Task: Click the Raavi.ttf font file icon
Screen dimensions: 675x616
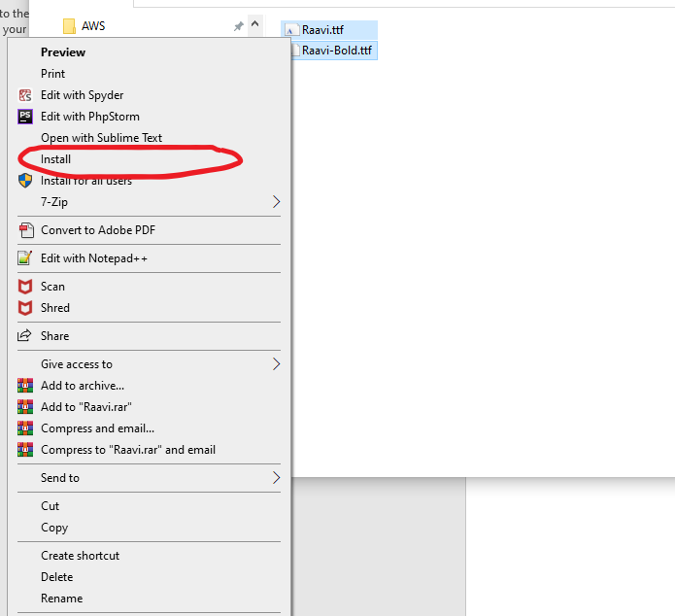Action: [292, 30]
